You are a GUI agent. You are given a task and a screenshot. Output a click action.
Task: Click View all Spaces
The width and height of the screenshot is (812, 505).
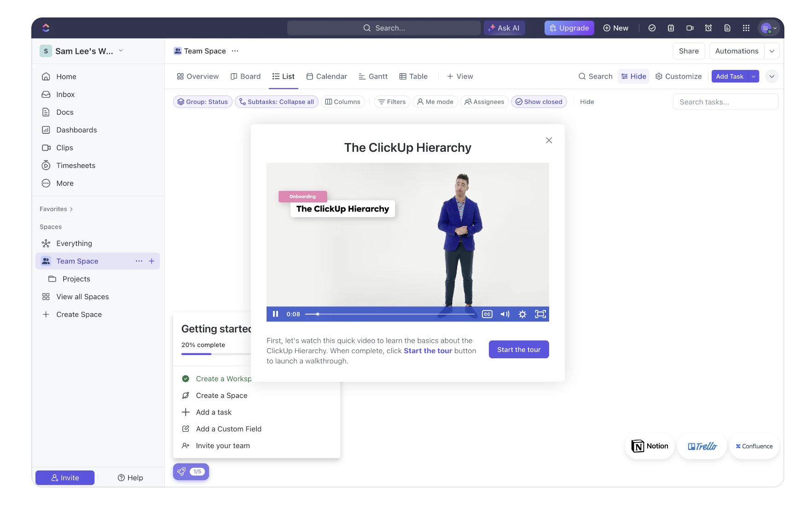(x=82, y=297)
